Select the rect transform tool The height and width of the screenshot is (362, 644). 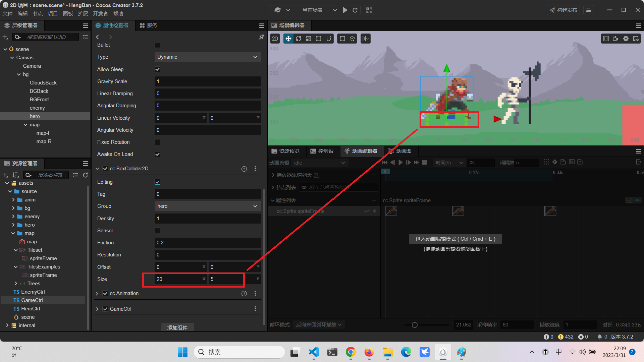319,39
